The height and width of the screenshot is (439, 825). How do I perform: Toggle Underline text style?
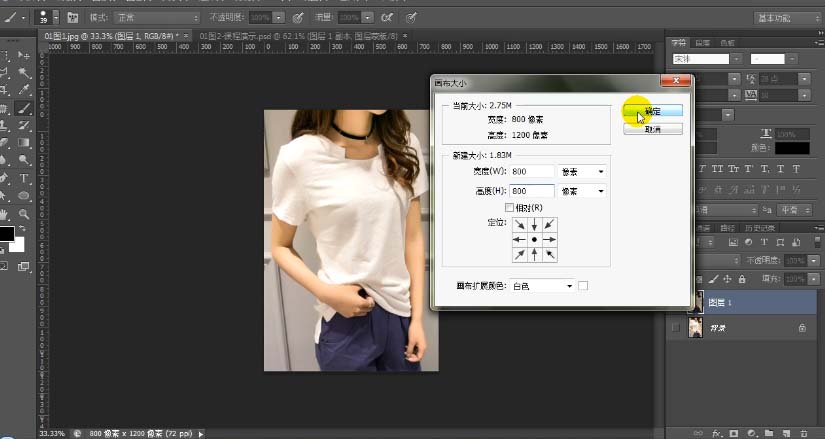pyautogui.click(x=780, y=169)
